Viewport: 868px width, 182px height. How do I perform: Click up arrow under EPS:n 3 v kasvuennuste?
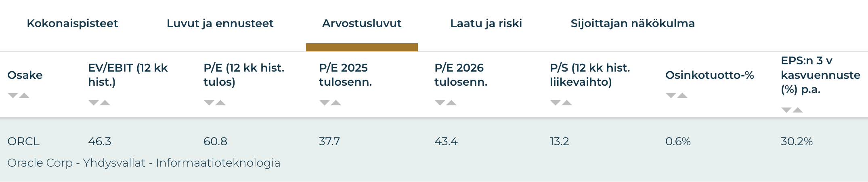(798, 110)
